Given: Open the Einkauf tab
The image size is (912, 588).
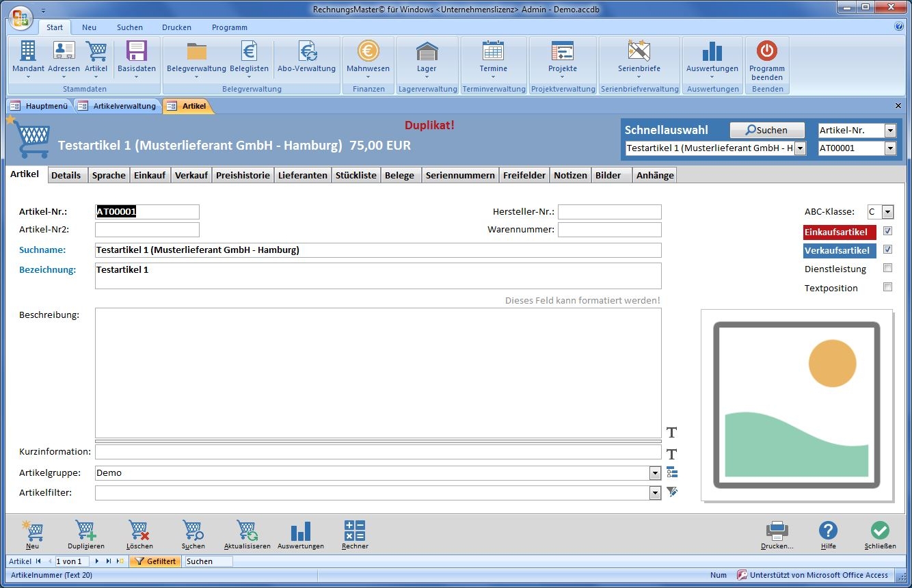Looking at the screenshot, I should [150, 175].
